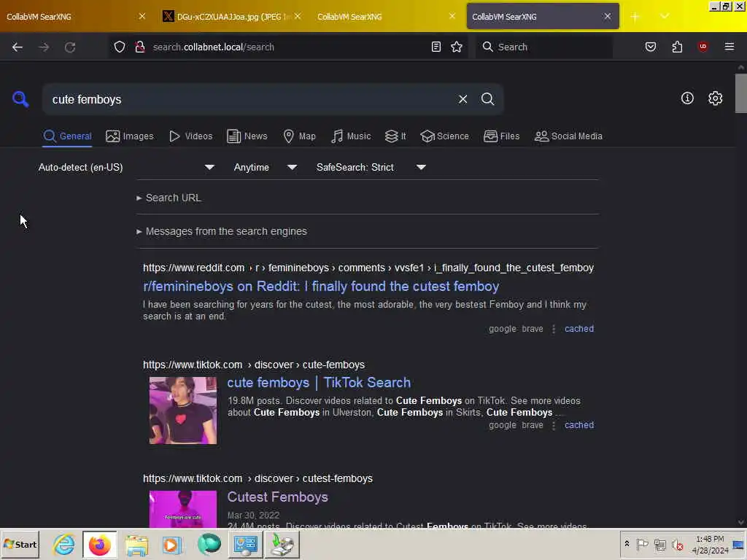Image resolution: width=747 pixels, height=560 pixels.
Task: Open options menu for Reddit result engines
Action: 554,329
